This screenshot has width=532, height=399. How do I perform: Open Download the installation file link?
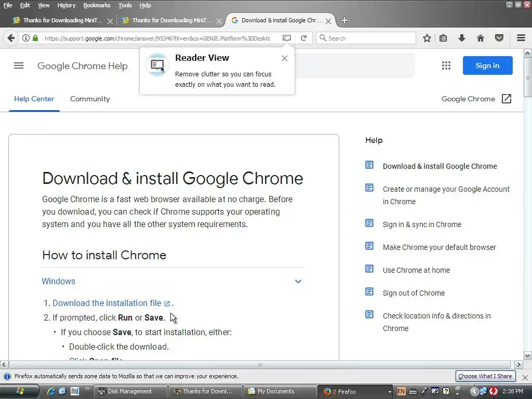coord(107,303)
